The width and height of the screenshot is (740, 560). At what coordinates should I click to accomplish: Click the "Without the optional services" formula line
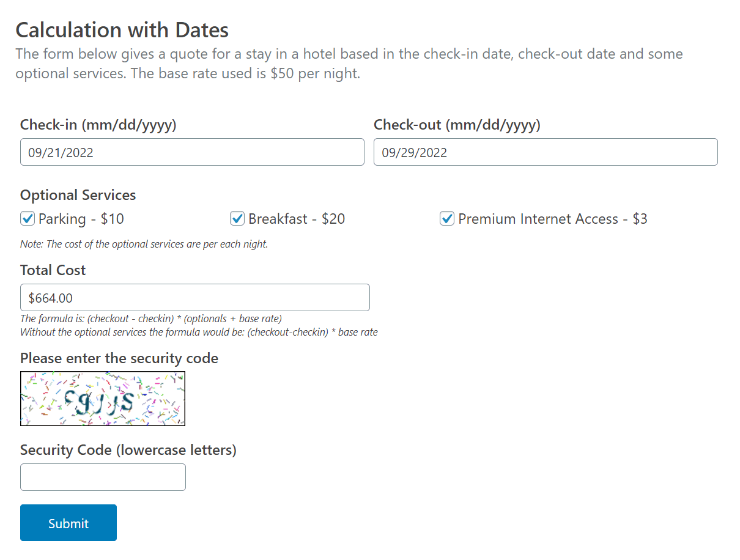[x=199, y=332]
